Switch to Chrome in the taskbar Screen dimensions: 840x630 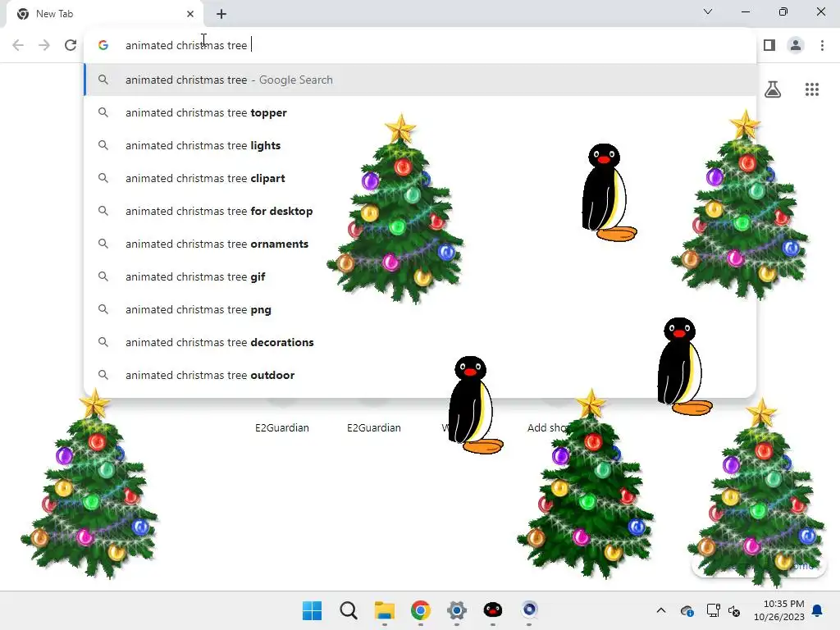[421, 610]
